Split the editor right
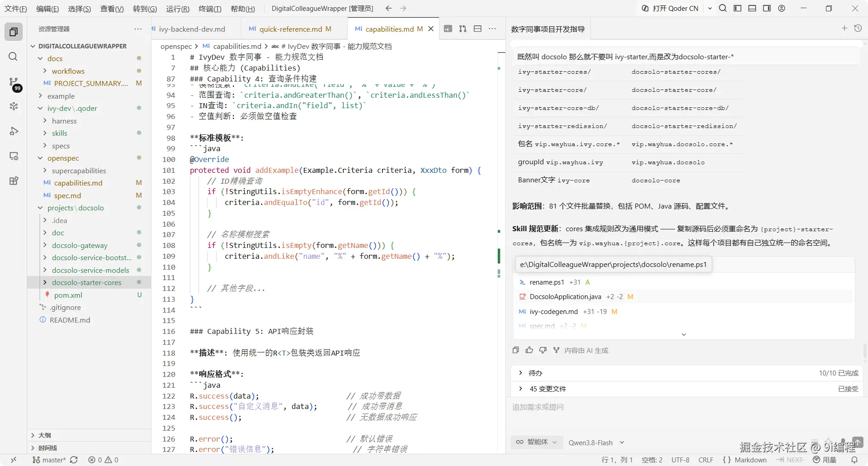This screenshot has height=466, width=868. click(x=477, y=29)
